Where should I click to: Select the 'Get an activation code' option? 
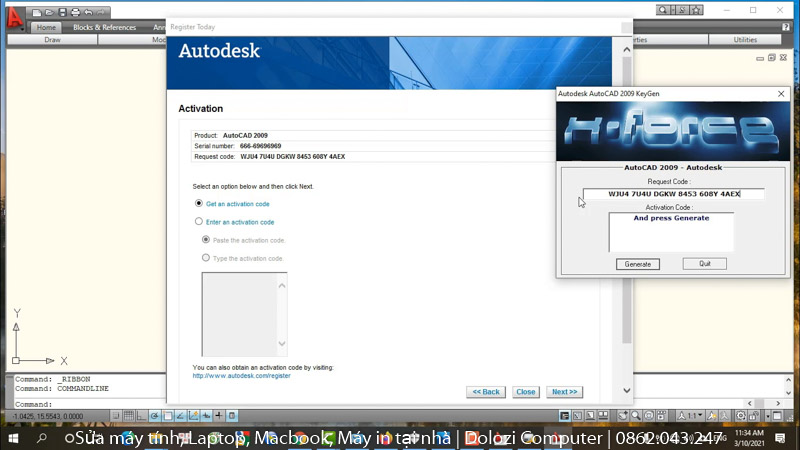pos(199,203)
